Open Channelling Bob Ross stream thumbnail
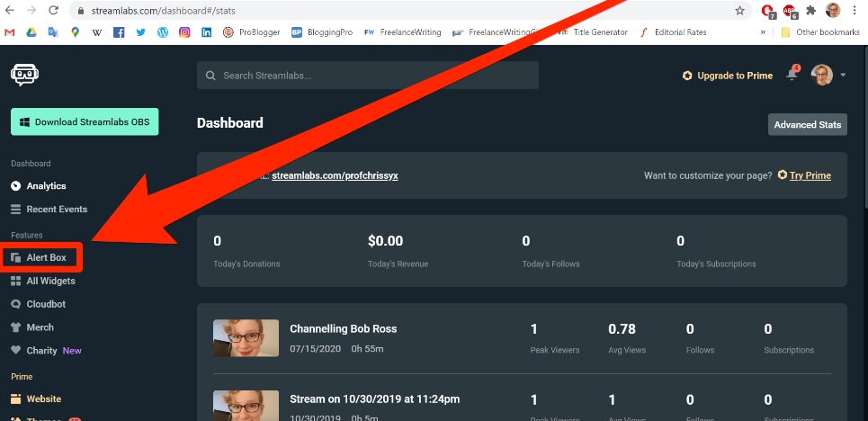The width and height of the screenshot is (868, 421). [x=246, y=338]
